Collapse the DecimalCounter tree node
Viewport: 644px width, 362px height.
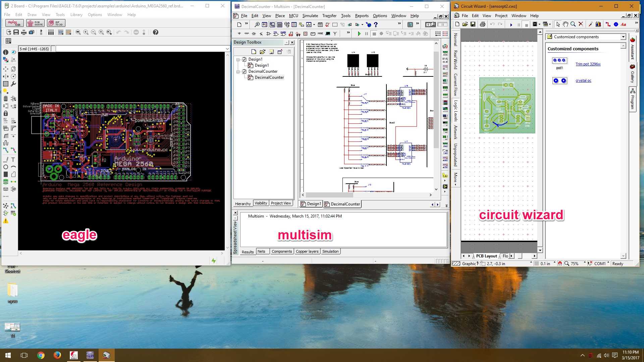point(238,71)
